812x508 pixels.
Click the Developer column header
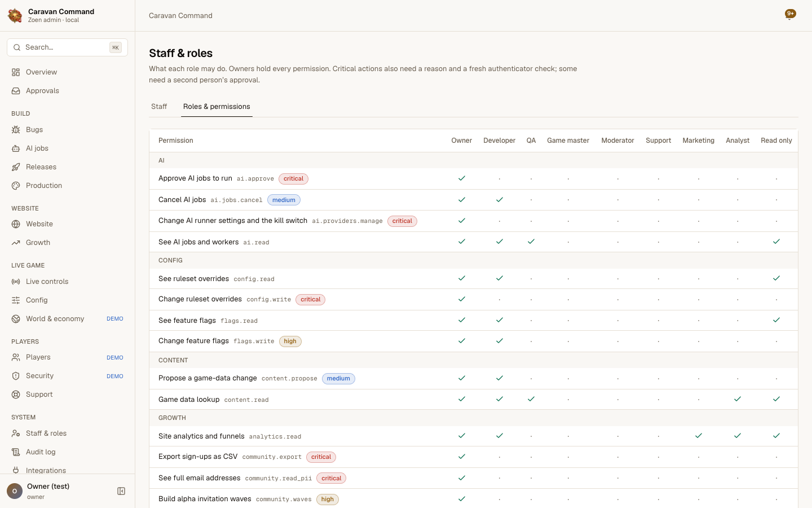pyautogui.click(x=499, y=141)
